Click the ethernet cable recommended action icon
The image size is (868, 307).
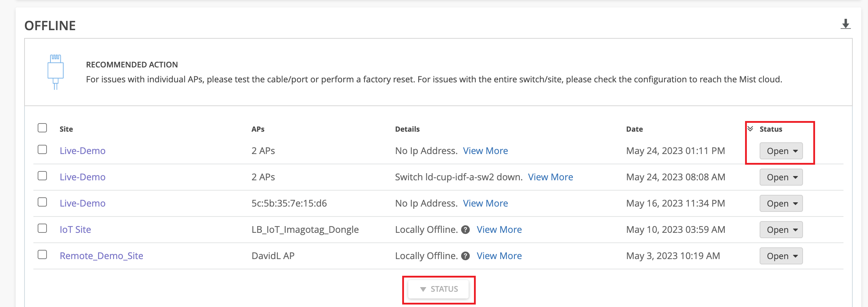[55, 72]
